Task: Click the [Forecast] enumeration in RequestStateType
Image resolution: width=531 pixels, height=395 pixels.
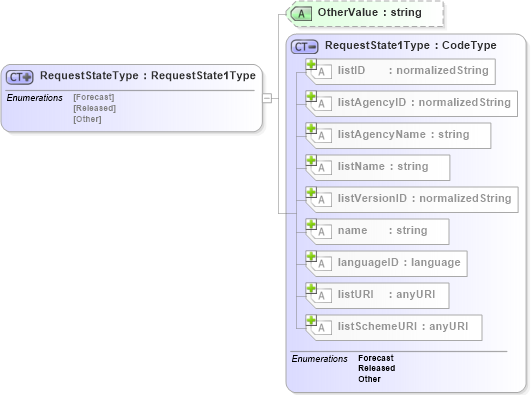Action: coord(94,97)
